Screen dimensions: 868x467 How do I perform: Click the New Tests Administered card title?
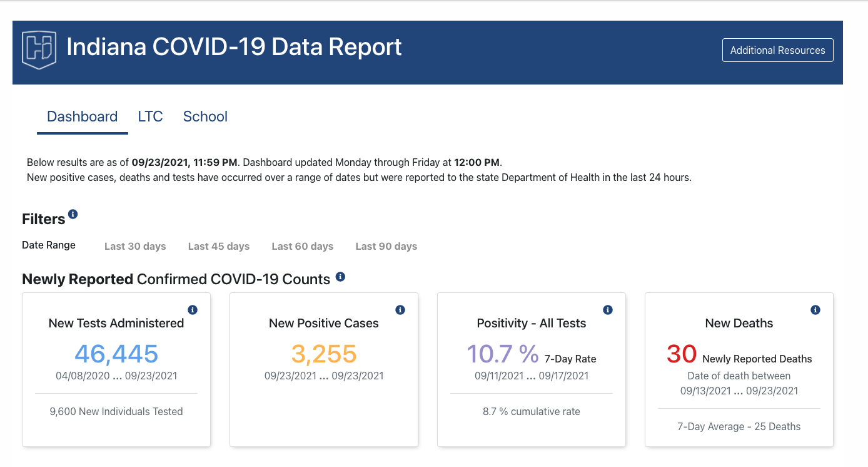click(116, 323)
